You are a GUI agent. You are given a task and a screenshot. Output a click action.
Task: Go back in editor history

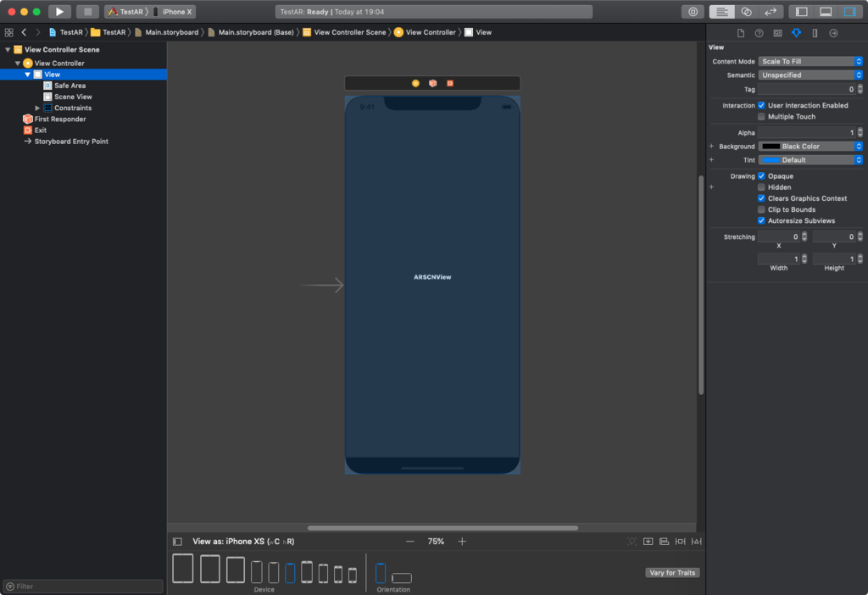click(24, 33)
